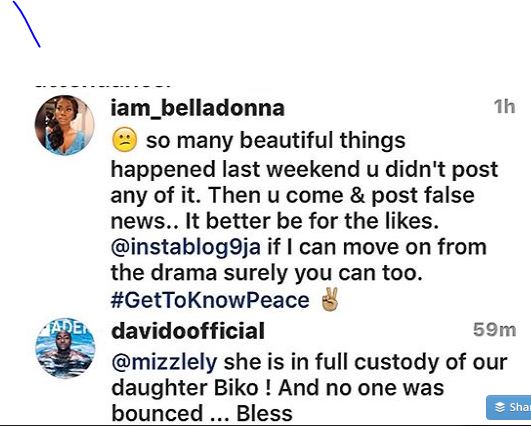The width and height of the screenshot is (531, 426).
Task: Select the 1h comment timestamp
Action: 505,107
